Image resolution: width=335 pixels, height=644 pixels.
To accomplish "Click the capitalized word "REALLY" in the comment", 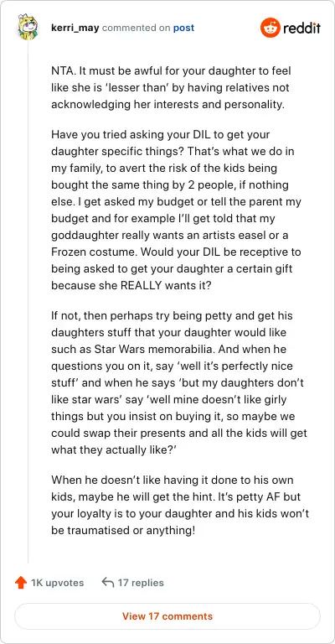I will click(x=141, y=285).
